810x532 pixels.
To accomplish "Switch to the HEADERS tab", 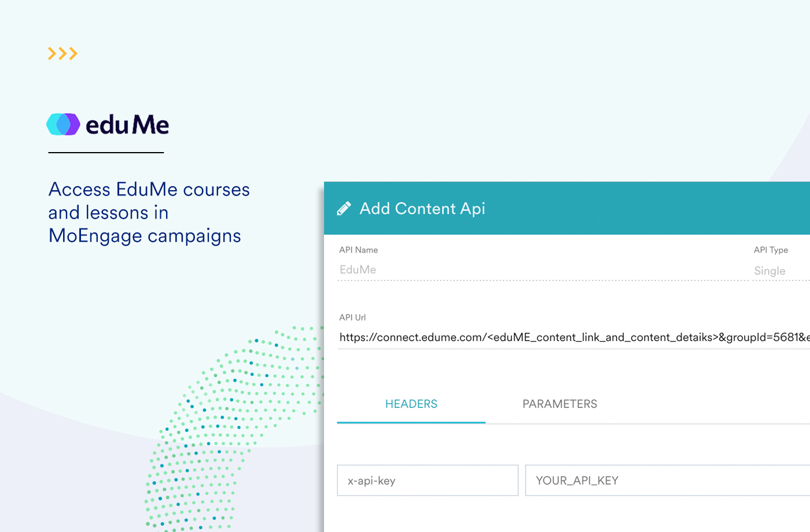I will (411, 404).
